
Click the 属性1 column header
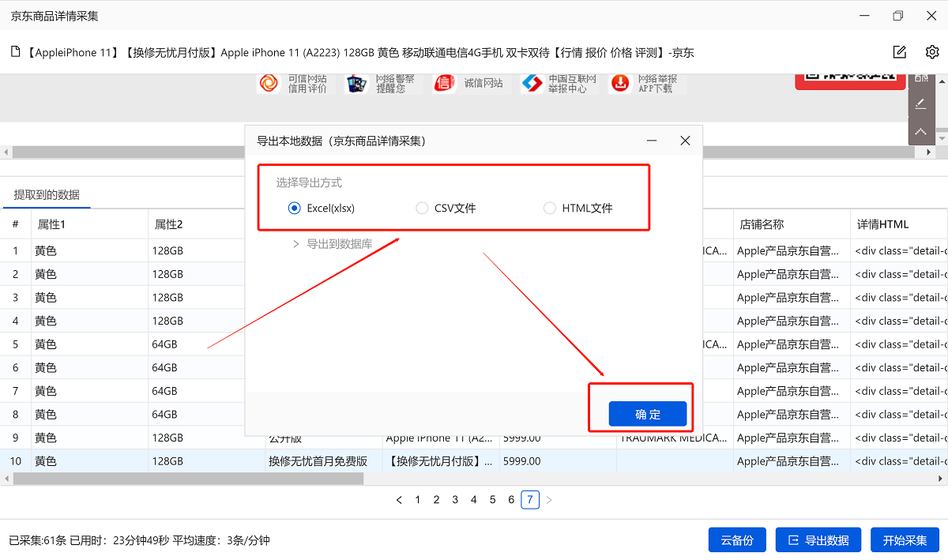pos(90,224)
